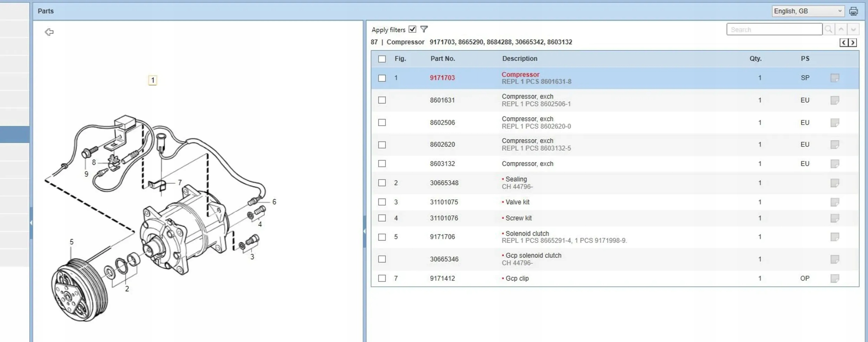Check the box for Screw kit 31101076
Viewport: 868px width, 342px height.
tap(382, 218)
